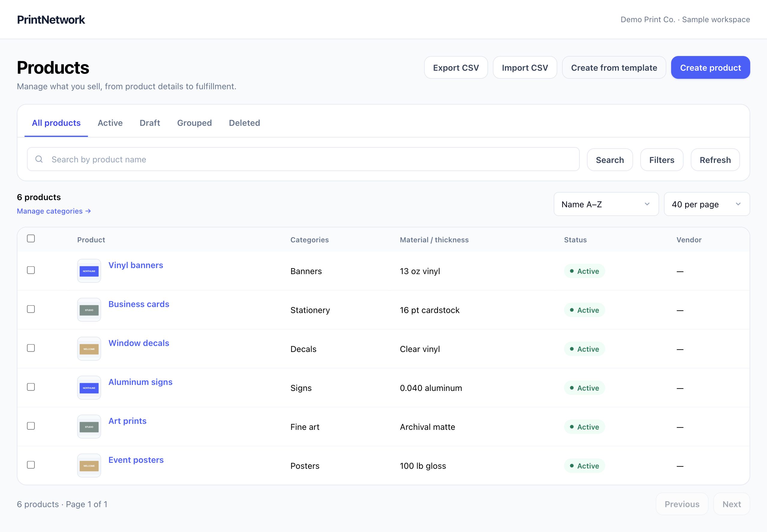
Task: Open the Window decals product thumbnail
Action: pos(89,349)
